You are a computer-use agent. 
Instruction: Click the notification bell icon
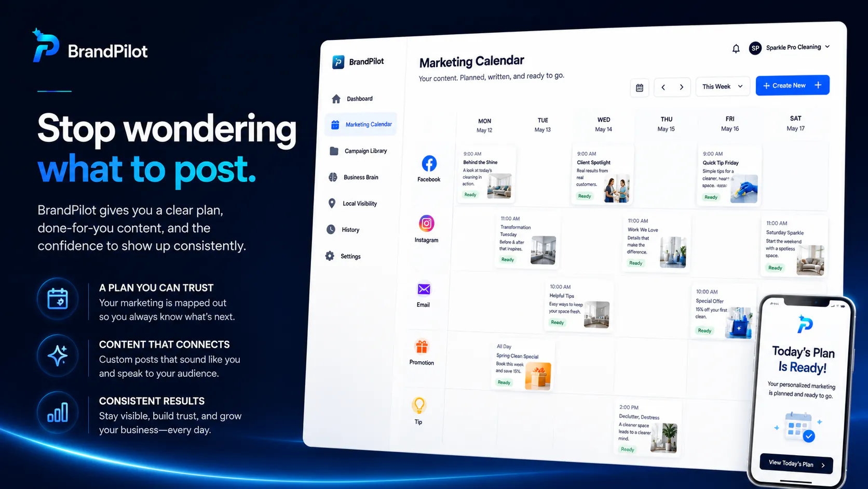[x=736, y=49]
